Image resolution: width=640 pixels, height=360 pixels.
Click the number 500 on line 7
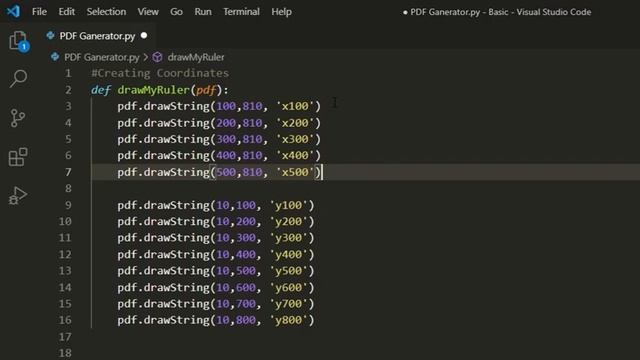(x=226, y=172)
